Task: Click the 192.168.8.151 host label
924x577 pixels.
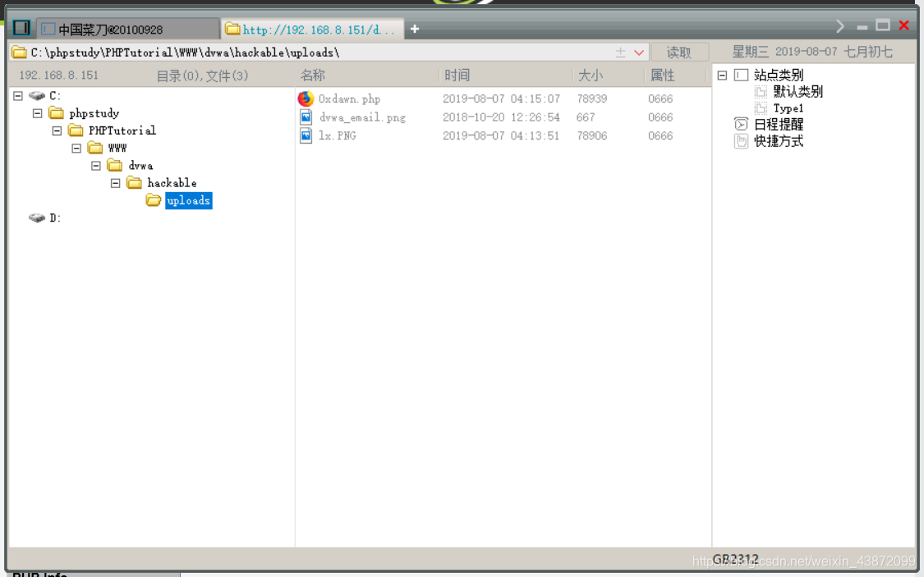Action: (x=59, y=76)
